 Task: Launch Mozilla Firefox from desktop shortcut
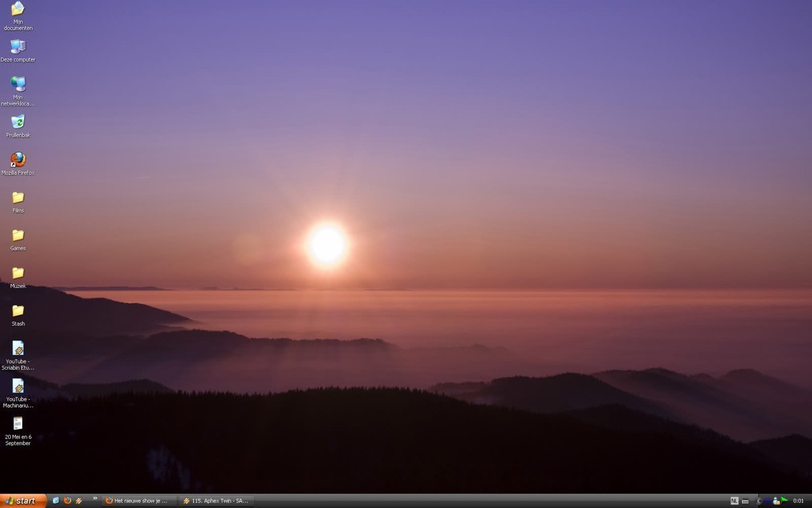click(x=18, y=160)
